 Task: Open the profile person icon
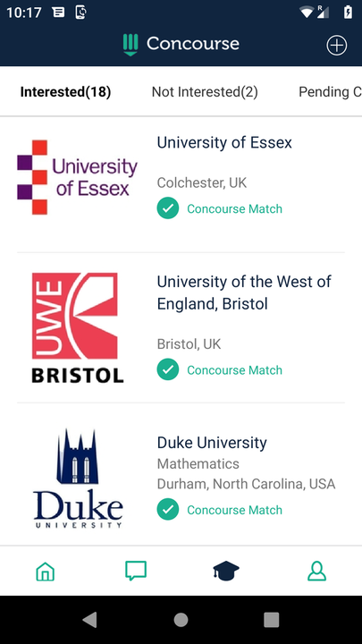coord(316,572)
